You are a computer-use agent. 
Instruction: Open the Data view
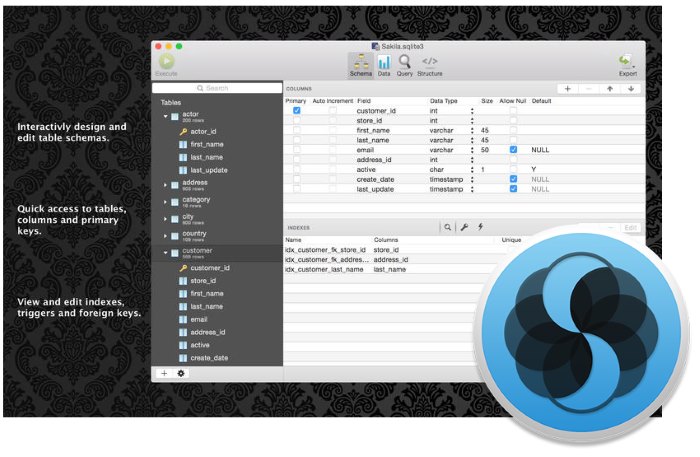[x=384, y=66]
